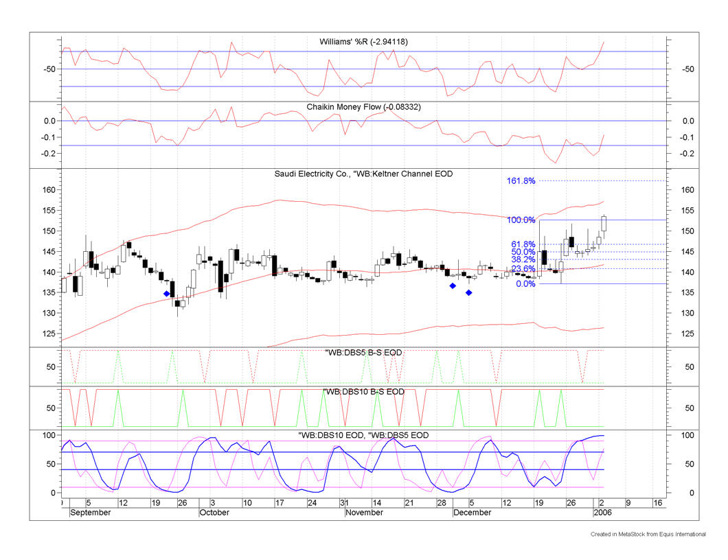This screenshot has width=728, height=560.
Task: Select the "WB:DBS5 B-S EOD indicator label
Action: 363,353
